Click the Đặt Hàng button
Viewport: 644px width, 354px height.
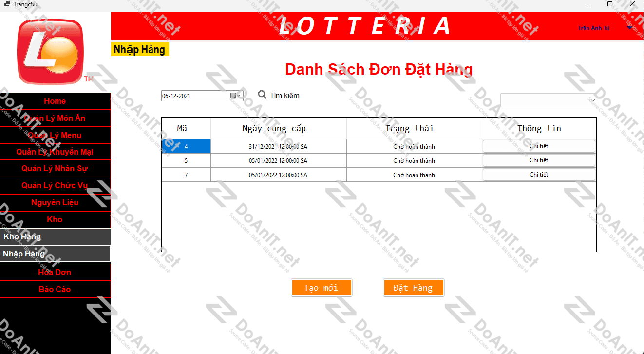[x=413, y=288]
